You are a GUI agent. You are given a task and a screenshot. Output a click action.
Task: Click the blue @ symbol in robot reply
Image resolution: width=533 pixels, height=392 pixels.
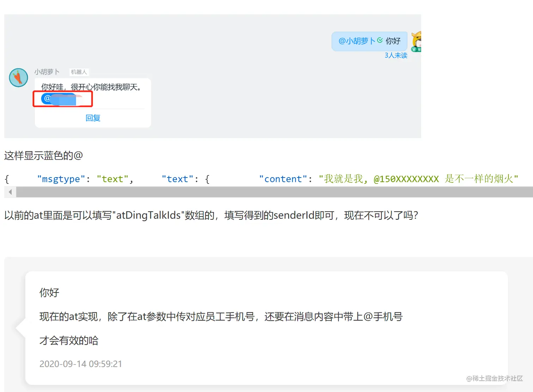[x=47, y=98]
